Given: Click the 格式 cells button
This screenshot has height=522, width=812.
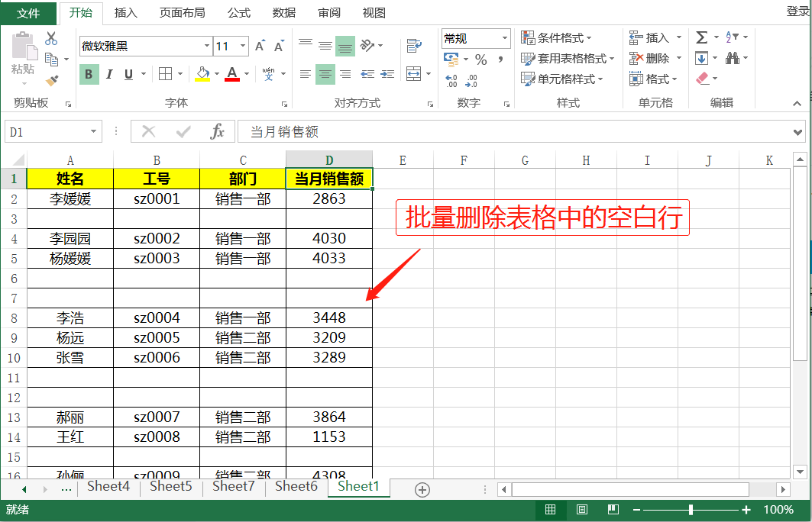Looking at the screenshot, I should pos(654,79).
